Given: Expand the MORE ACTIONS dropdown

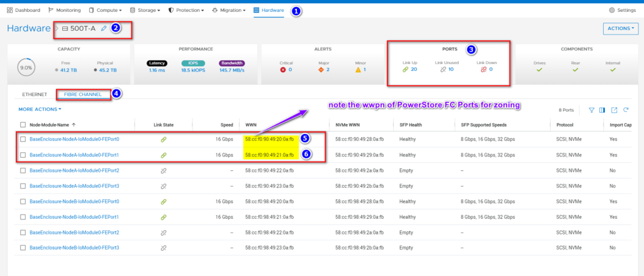Looking at the screenshot, I should tap(40, 109).
